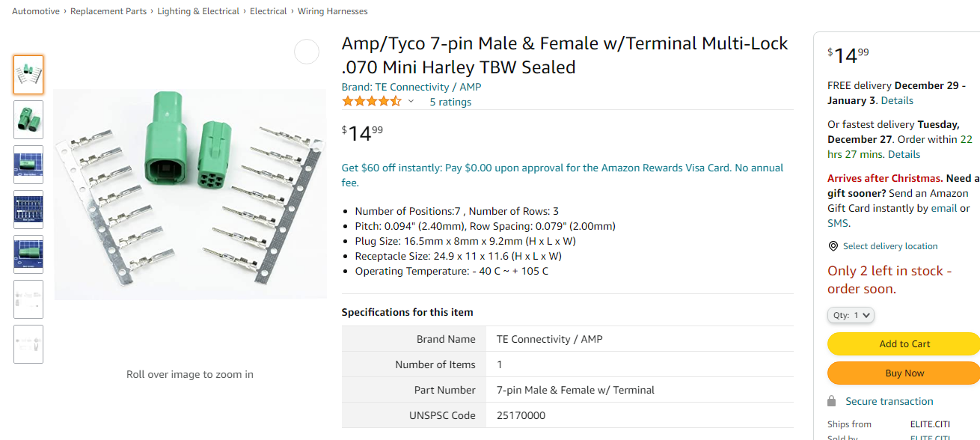Image resolution: width=980 pixels, height=440 pixels.
Task: Expand the ratings dropdown next to the stars
Action: [x=411, y=101]
